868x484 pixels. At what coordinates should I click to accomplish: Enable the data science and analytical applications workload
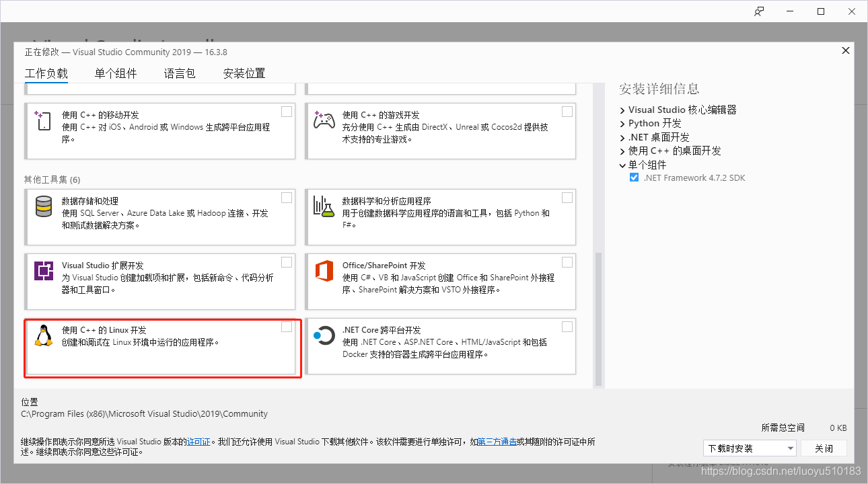(x=567, y=198)
